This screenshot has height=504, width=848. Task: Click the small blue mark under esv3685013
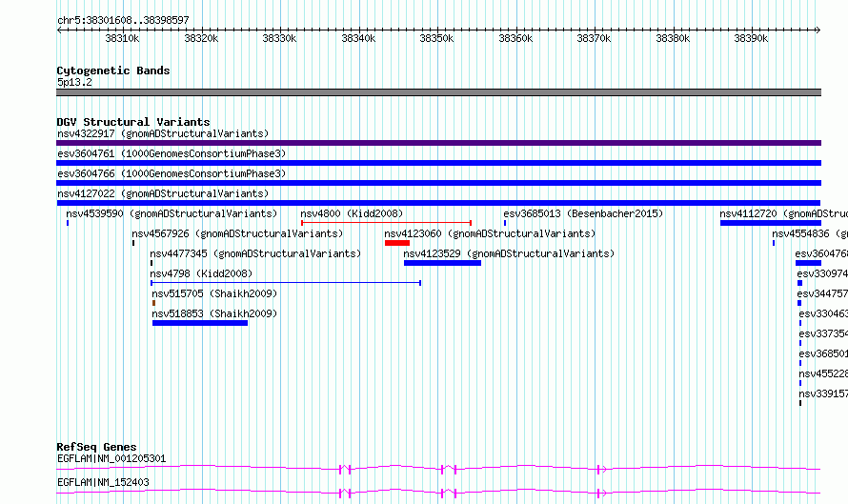[505, 223]
